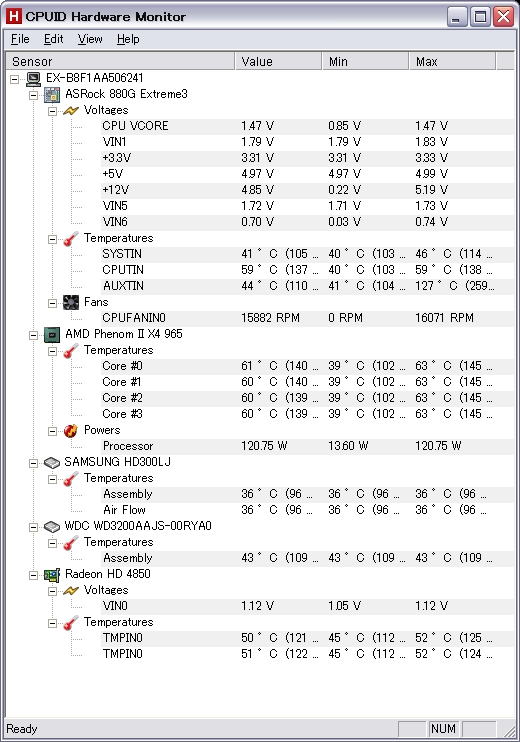Collapse the Powers section under the processor
The width and height of the screenshot is (520, 742).
52,431
